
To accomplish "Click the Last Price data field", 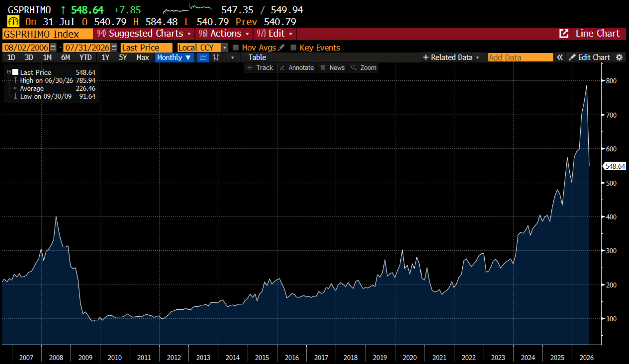I will coord(147,47).
